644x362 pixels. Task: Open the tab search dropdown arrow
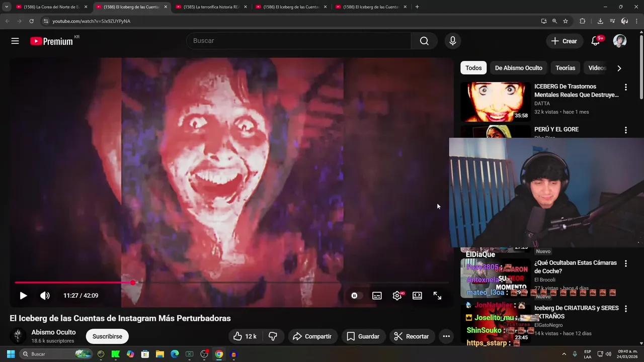tap(7, 7)
